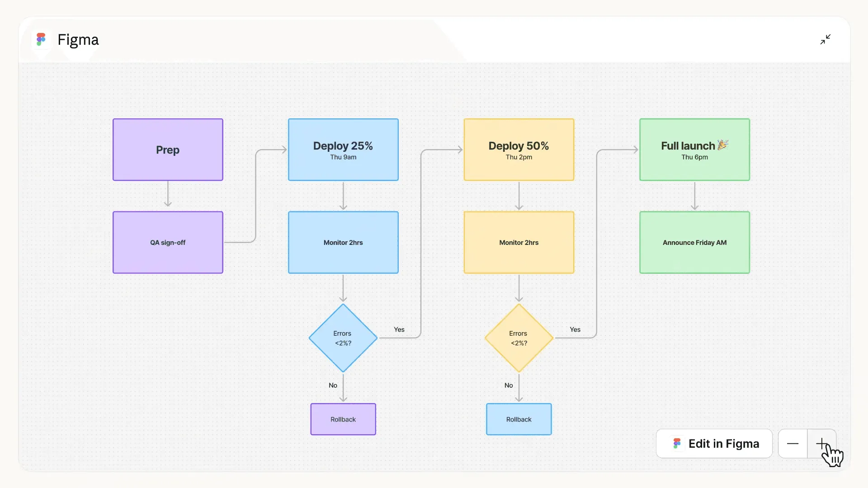This screenshot has width=868, height=488.
Task: Select the QA sign-off node
Action: point(167,242)
